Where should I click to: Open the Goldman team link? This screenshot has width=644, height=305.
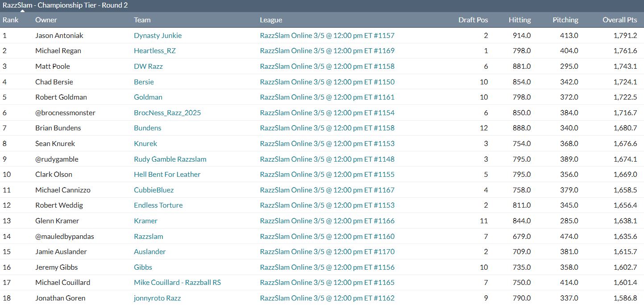coord(148,97)
